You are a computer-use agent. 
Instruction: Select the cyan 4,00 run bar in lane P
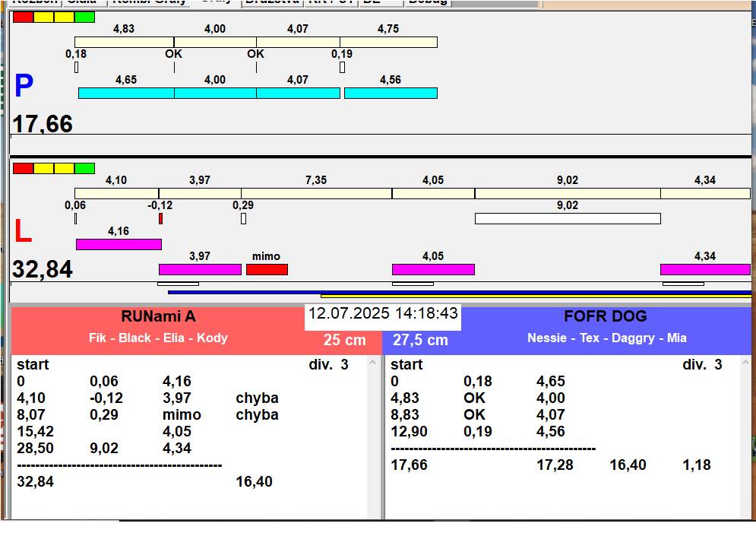click(215, 93)
